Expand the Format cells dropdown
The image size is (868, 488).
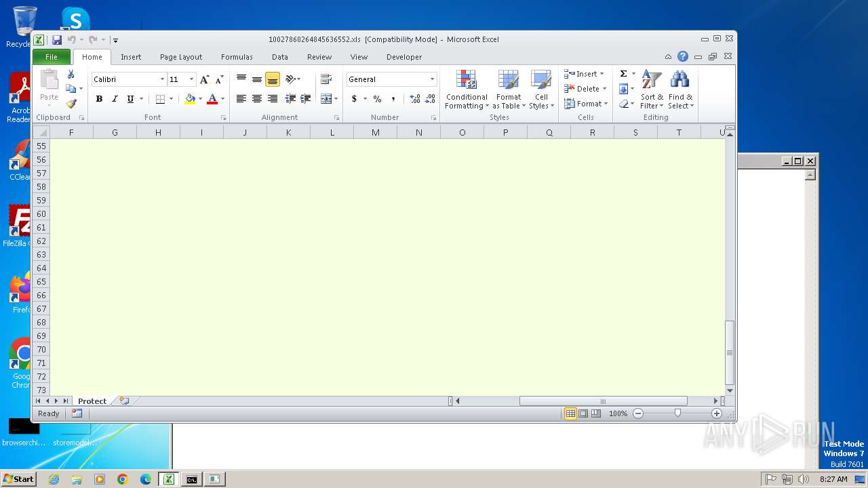point(606,104)
